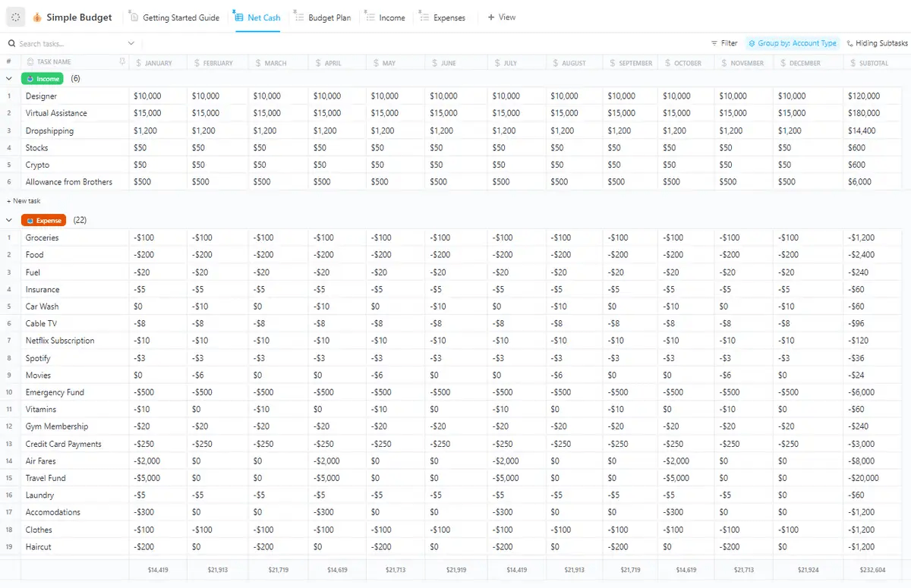Add a new View
The width and height of the screenshot is (911, 588).
pos(501,17)
